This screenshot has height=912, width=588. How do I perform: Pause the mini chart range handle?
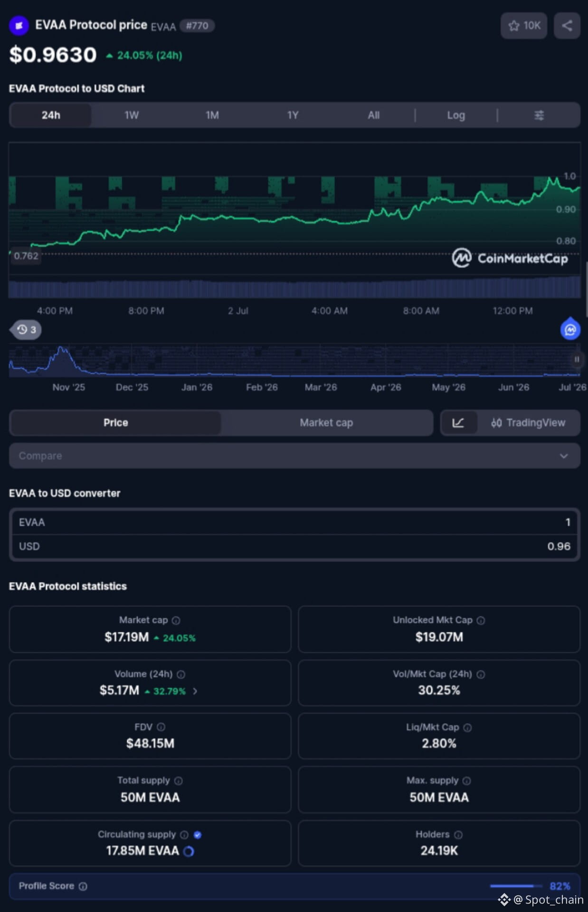577,360
